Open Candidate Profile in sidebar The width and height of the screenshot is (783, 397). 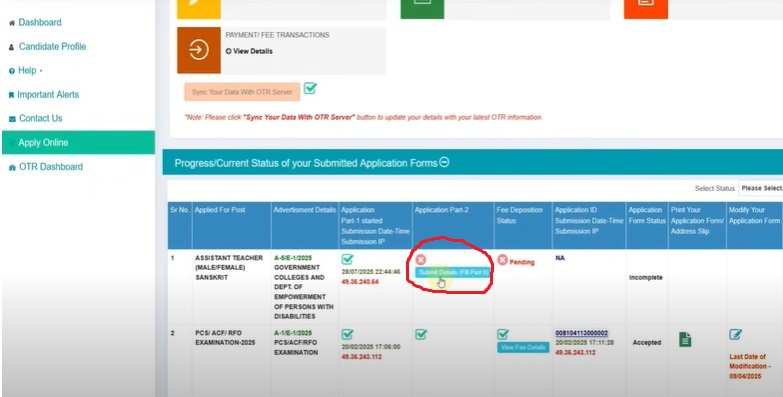(x=52, y=46)
